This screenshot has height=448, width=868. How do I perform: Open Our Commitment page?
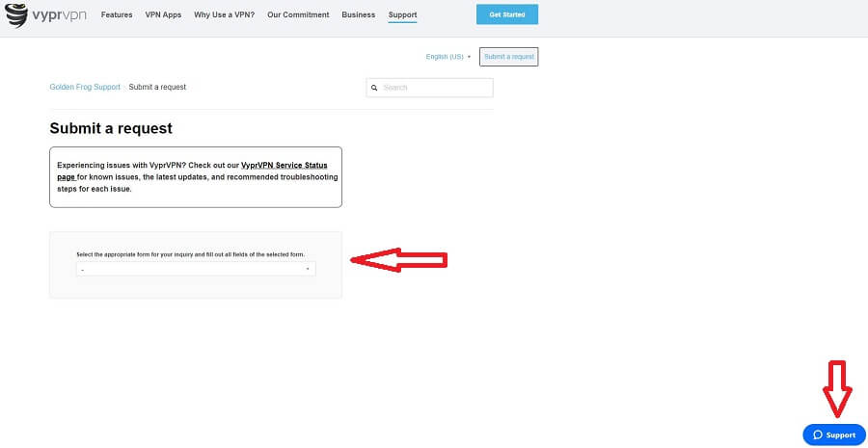[298, 15]
